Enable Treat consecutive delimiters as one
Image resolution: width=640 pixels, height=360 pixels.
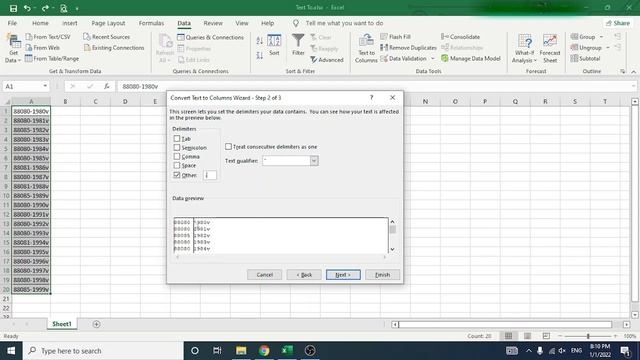[229, 147]
